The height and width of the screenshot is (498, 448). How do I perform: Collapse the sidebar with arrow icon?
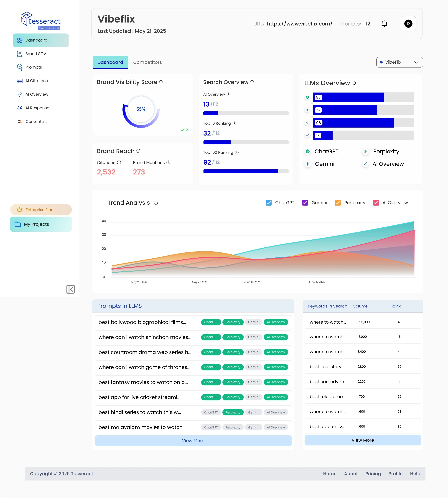[x=71, y=289]
